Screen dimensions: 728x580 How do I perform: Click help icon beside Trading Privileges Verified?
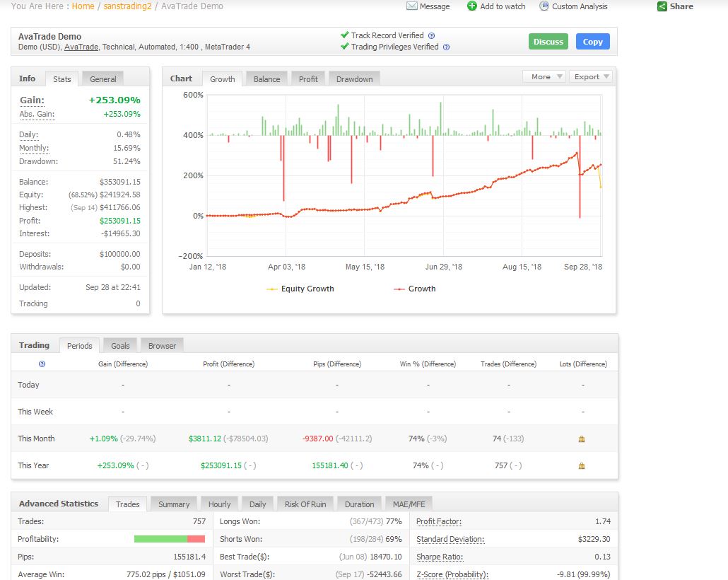[x=447, y=47]
